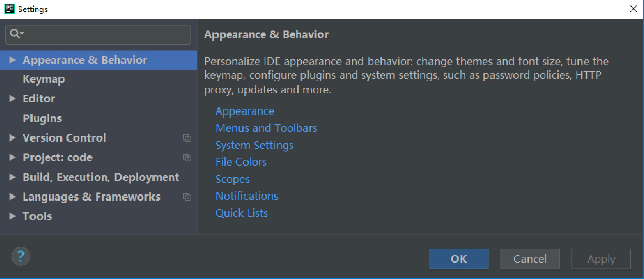Open the Quick Lists link

[241, 213]
